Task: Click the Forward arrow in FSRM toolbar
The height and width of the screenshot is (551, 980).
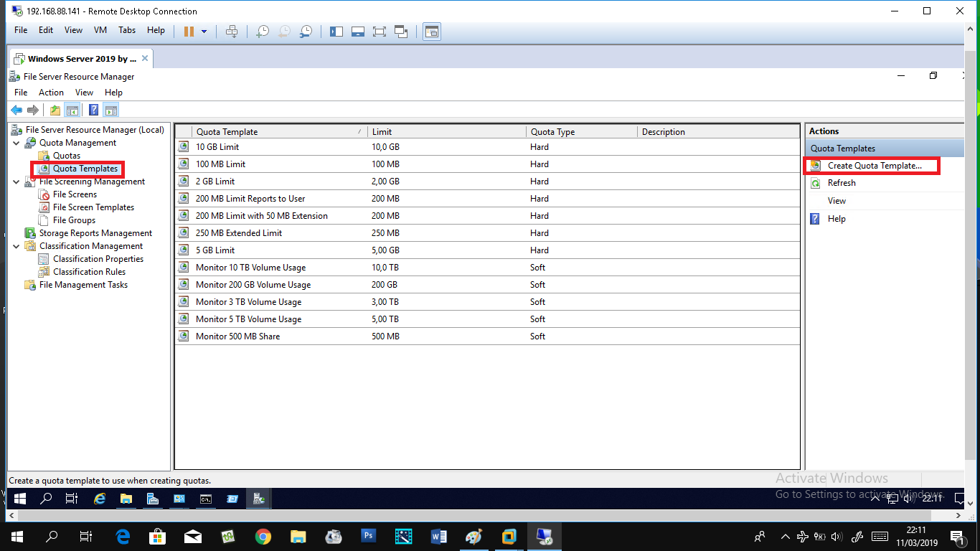Action: 32,110
